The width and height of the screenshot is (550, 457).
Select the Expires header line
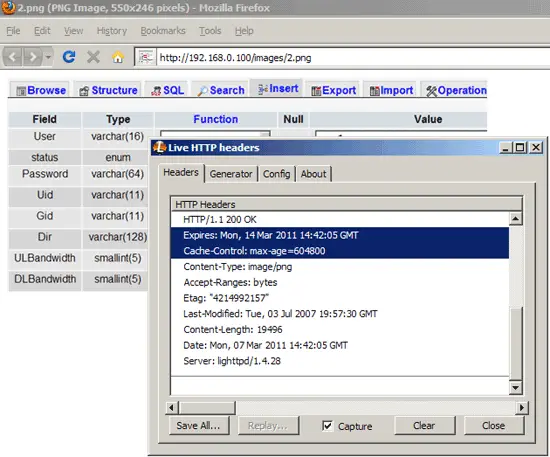[x=340, y=235]
